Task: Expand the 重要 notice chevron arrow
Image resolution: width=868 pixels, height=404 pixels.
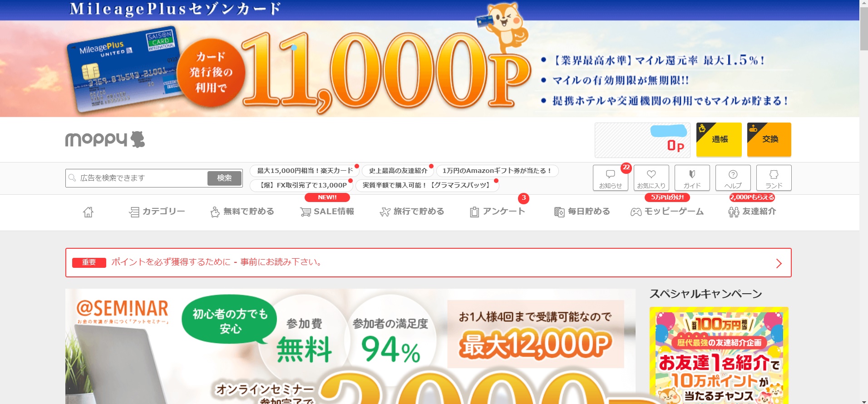Action: click(x=779, y=263)
